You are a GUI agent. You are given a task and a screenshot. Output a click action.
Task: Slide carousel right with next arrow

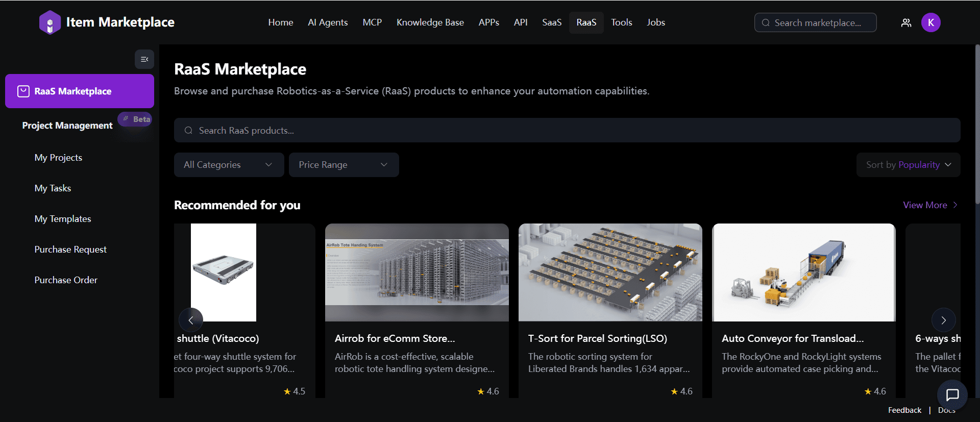(x=944, y=320)
